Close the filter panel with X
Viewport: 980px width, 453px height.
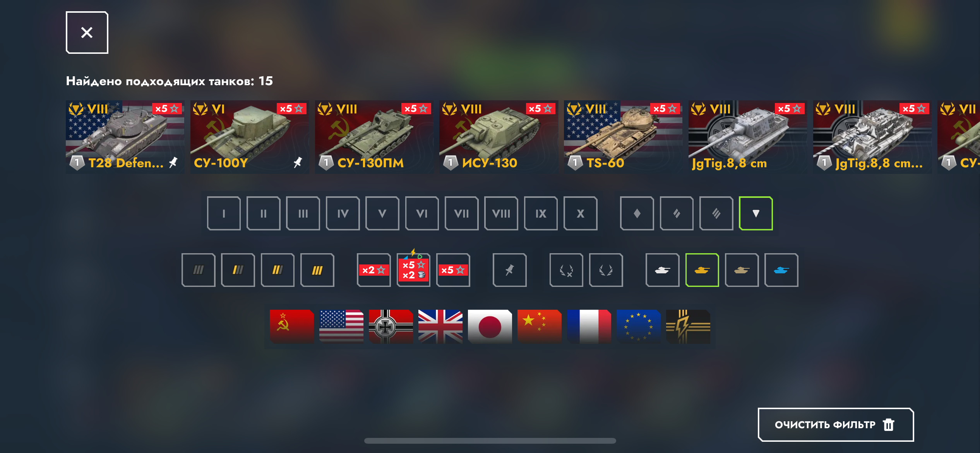click(x=87, y=33)
